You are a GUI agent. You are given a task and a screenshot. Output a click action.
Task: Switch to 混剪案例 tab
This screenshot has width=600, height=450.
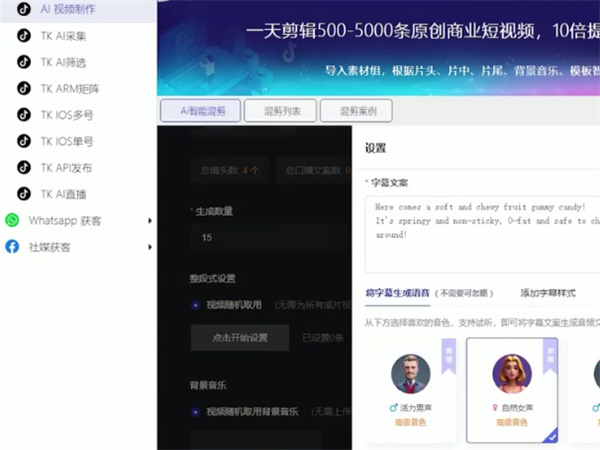(x=356, y=111)
